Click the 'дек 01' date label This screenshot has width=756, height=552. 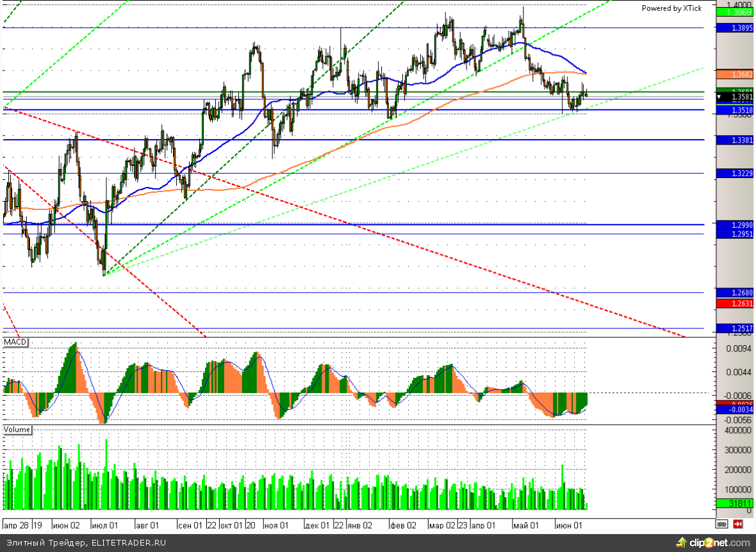tap(316, 525)
